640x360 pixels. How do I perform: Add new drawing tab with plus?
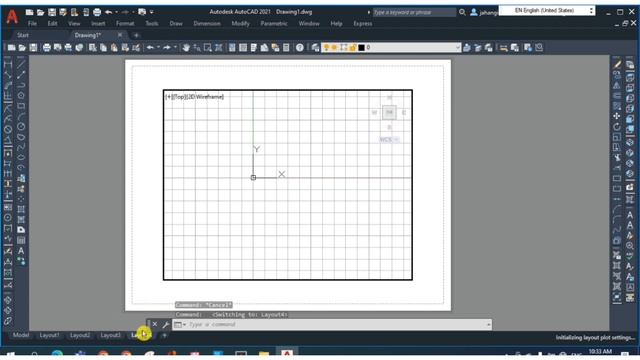click(136, 36)
